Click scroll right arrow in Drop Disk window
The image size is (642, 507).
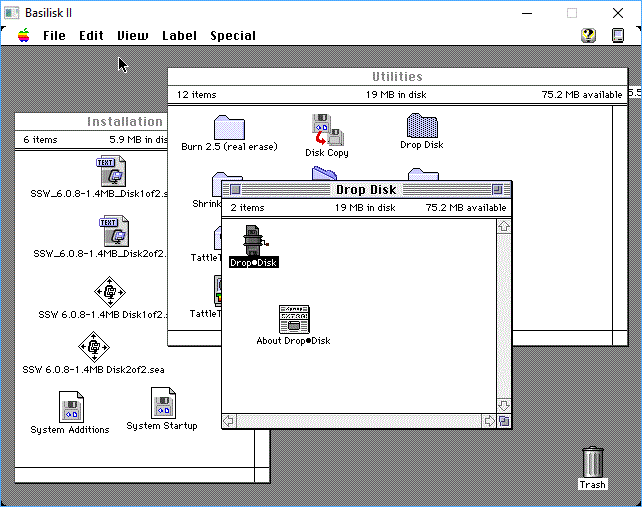[489, 421]
